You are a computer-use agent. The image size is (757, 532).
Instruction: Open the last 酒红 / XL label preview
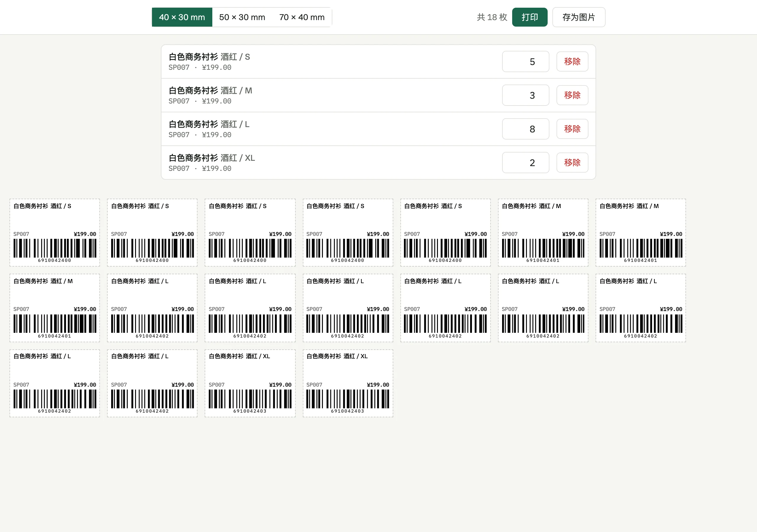click(x=348, y=383)
